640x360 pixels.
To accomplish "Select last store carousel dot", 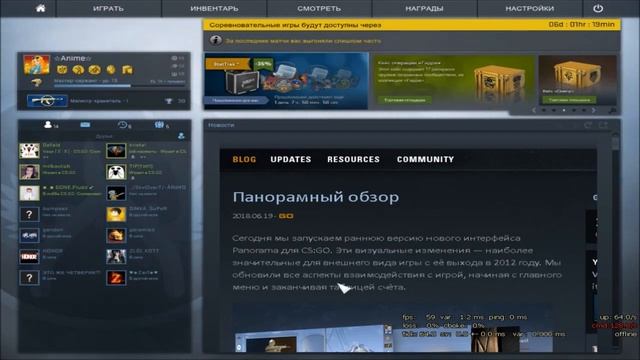I will click(584, 110).
